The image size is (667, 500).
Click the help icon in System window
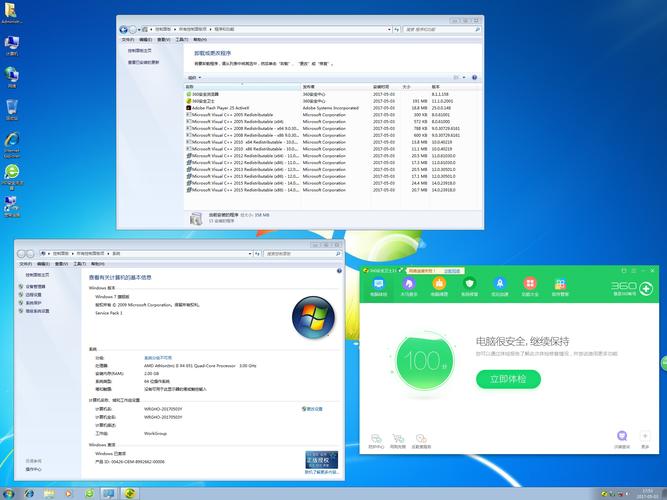(339, 271)
